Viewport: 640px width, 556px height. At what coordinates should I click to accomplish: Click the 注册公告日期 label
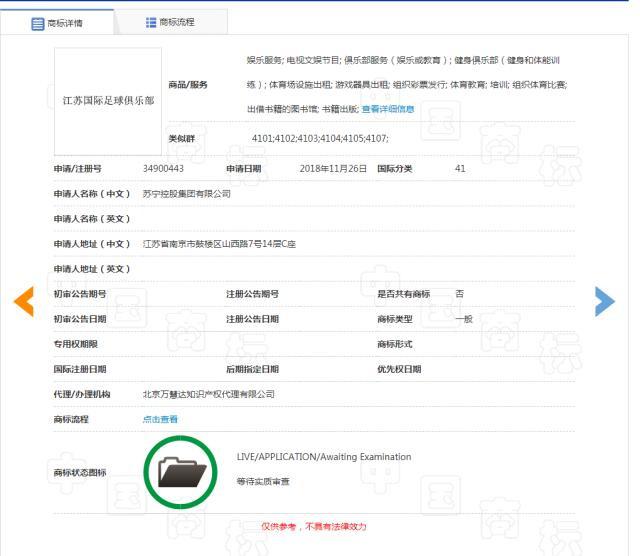[253, 319]
